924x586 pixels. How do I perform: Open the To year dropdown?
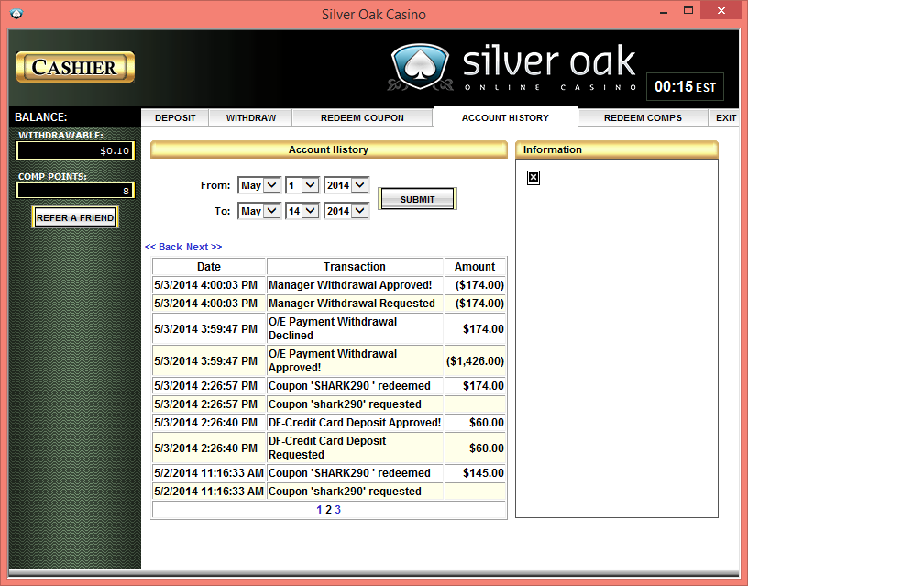(346, 211)
